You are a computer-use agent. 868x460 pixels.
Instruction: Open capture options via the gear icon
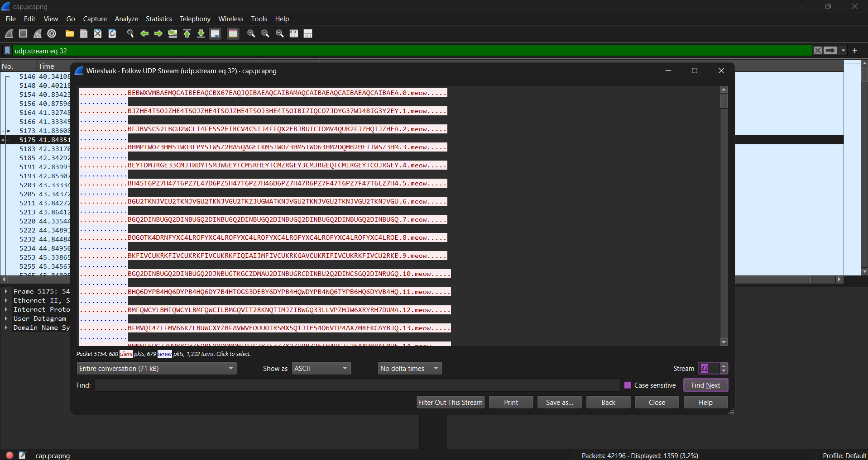click(51, 33)
